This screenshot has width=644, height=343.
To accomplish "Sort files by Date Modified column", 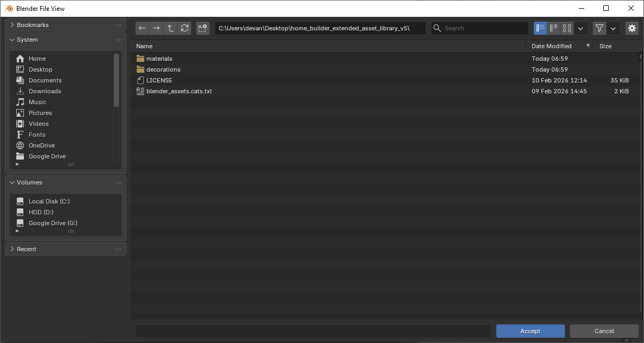I will pyautogui.click(x=551, y=46).
